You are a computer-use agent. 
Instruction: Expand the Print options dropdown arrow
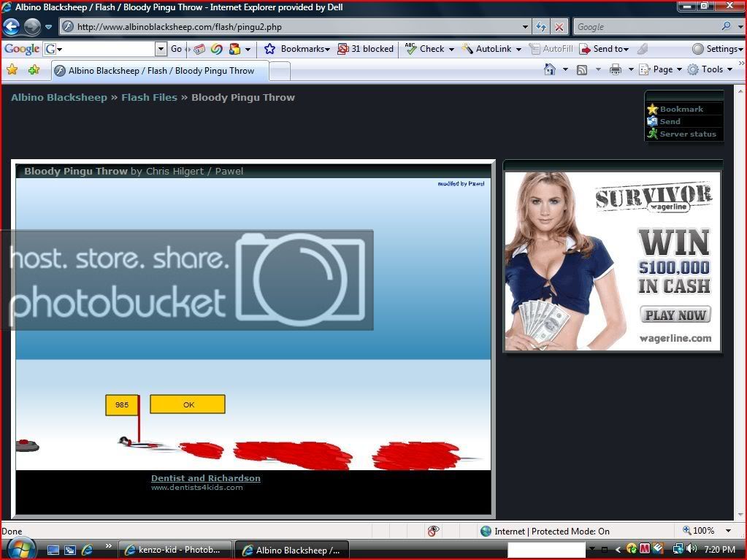(631, 70)
